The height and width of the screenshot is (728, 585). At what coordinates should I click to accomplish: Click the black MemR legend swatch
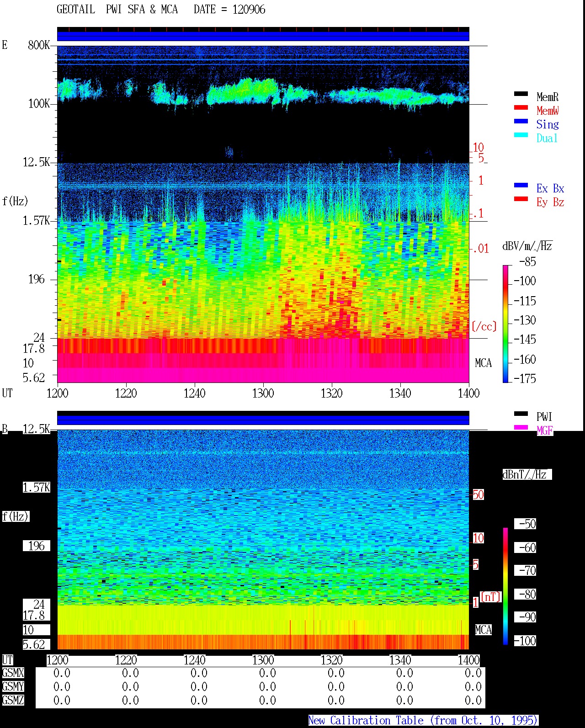[521, 94]
